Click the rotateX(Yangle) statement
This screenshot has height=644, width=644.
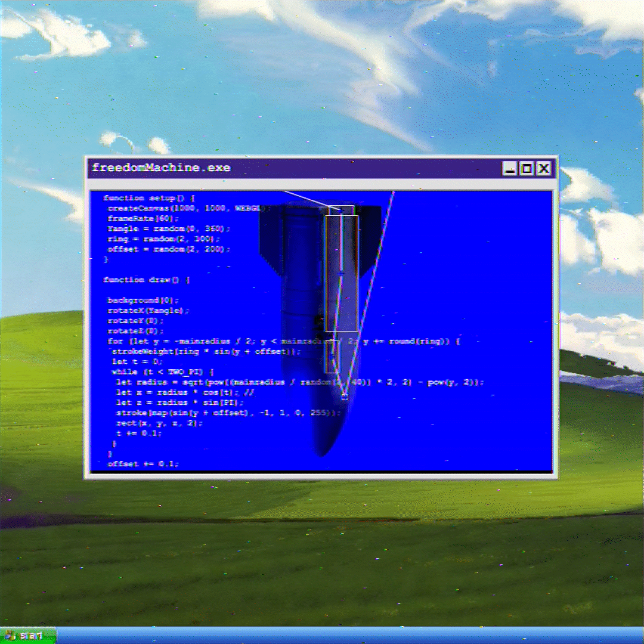point(148,311)
